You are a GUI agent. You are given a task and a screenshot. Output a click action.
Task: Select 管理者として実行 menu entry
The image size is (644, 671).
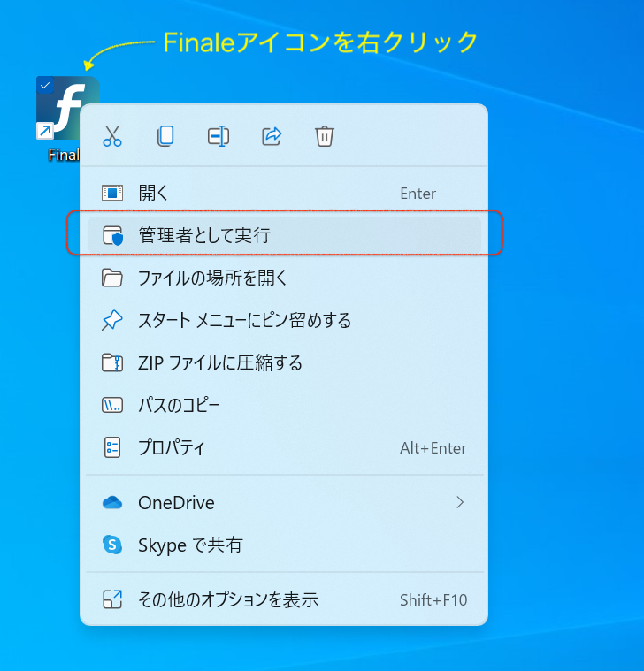(x=284, y=235)
